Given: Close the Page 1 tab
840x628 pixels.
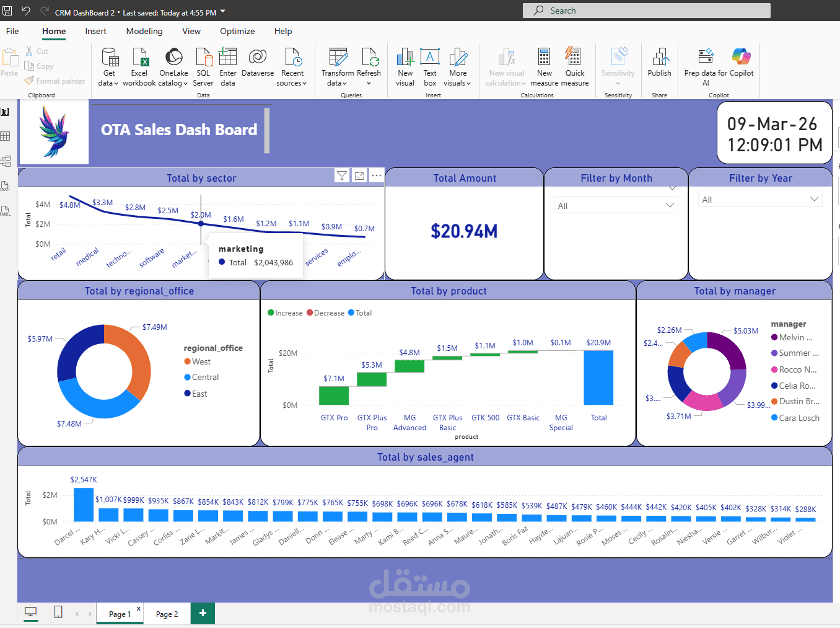Looking at the screenshot, I should [139, 608].
